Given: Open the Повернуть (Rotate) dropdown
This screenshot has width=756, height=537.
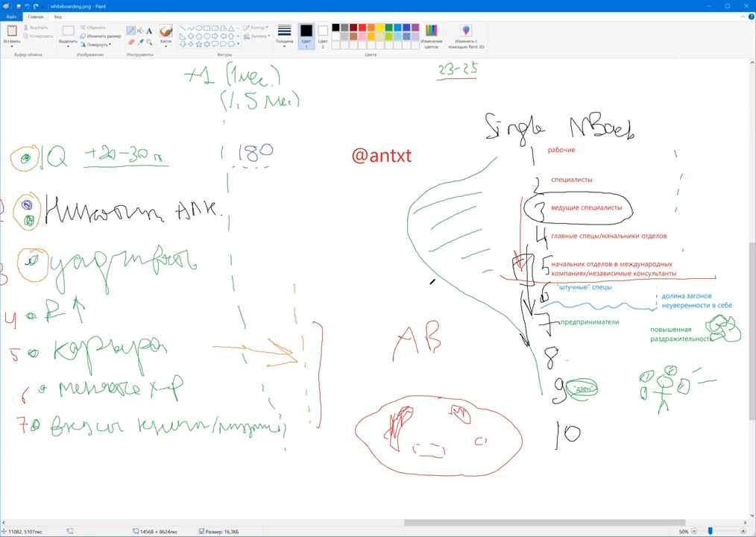Looking at the screenshot, I should [95, 45].
